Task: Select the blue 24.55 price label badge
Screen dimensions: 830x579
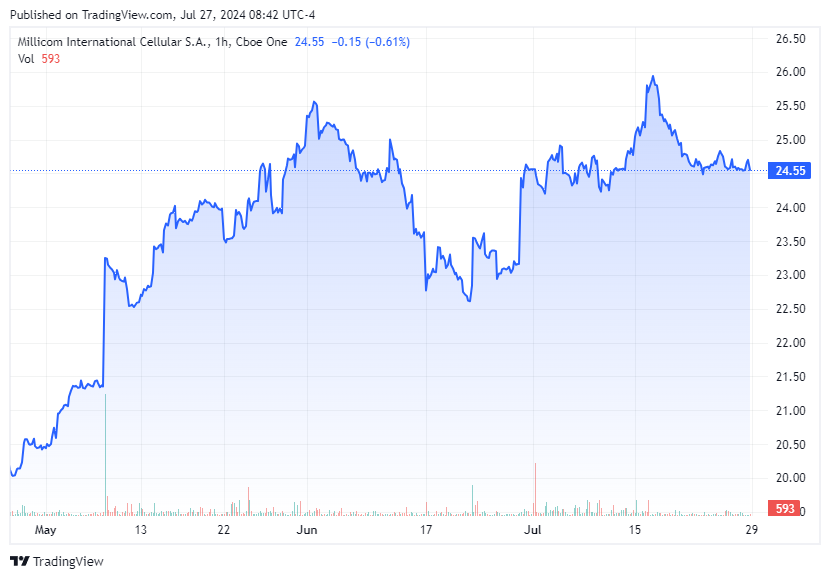Action: coord(791,170)
